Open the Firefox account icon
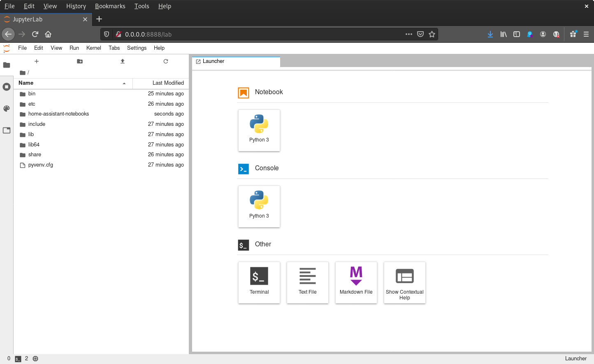The height and width of the screenshot is (364, 594). [543, 34]
